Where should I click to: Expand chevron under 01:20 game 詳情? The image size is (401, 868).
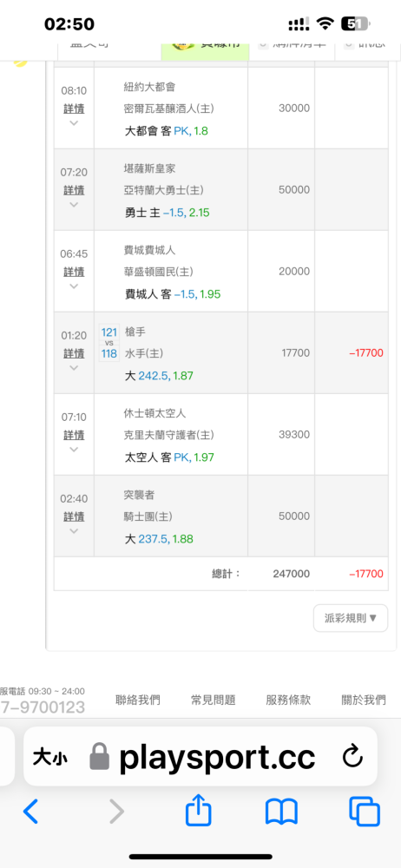(74, 367)
